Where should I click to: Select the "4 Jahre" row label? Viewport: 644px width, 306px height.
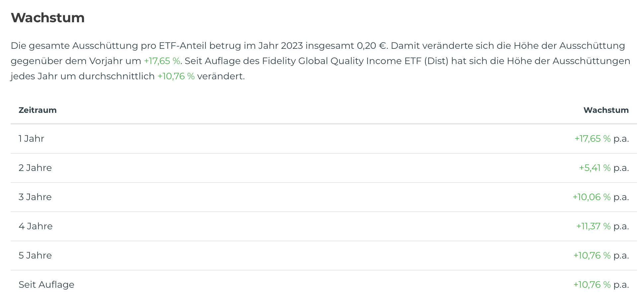coord(36,226)
